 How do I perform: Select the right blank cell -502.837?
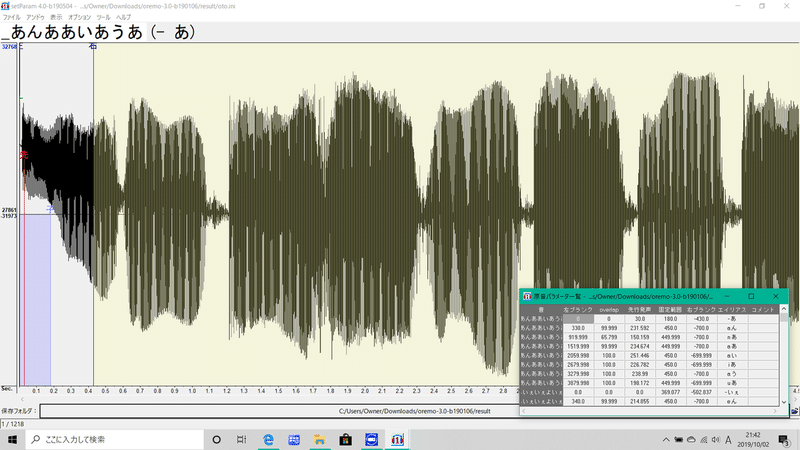[701, 392]
